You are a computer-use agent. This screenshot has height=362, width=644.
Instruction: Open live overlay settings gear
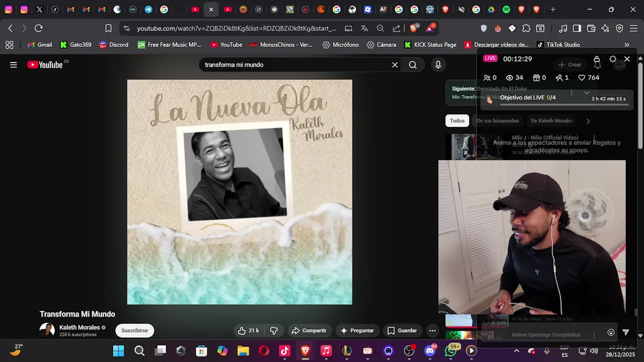[613, 59]
